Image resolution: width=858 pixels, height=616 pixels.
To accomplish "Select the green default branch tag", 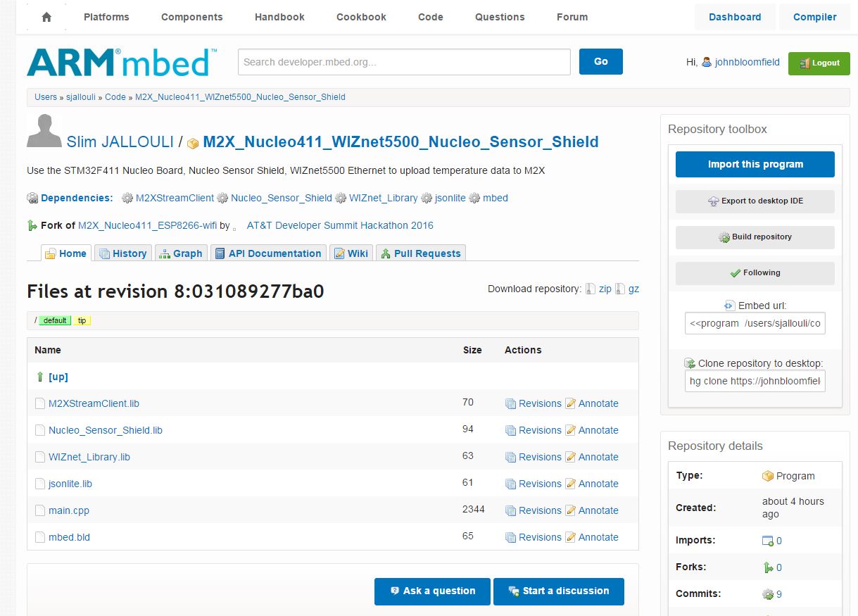I will tap(55, 320).
